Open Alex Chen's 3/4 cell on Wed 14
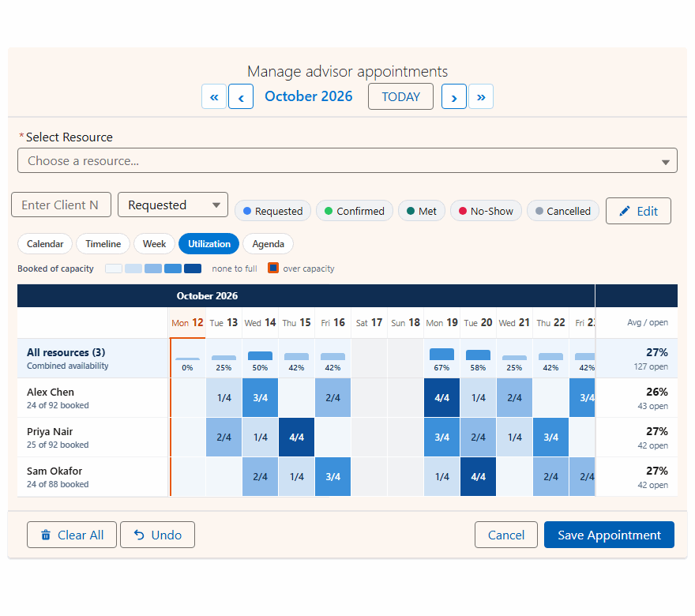695x616 pixels. tap(260, 398)
